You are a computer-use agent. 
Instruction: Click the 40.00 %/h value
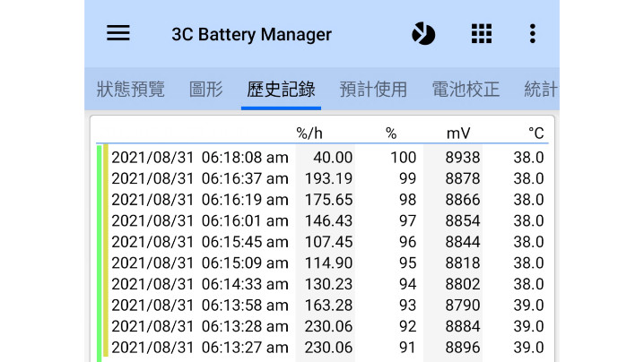(x=333, y=157)
